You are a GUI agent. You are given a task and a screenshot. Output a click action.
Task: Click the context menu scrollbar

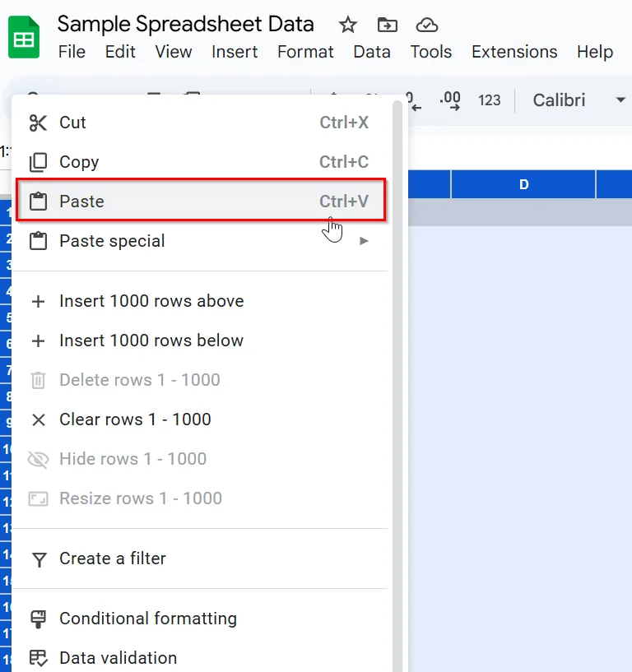tap(397, 386)
